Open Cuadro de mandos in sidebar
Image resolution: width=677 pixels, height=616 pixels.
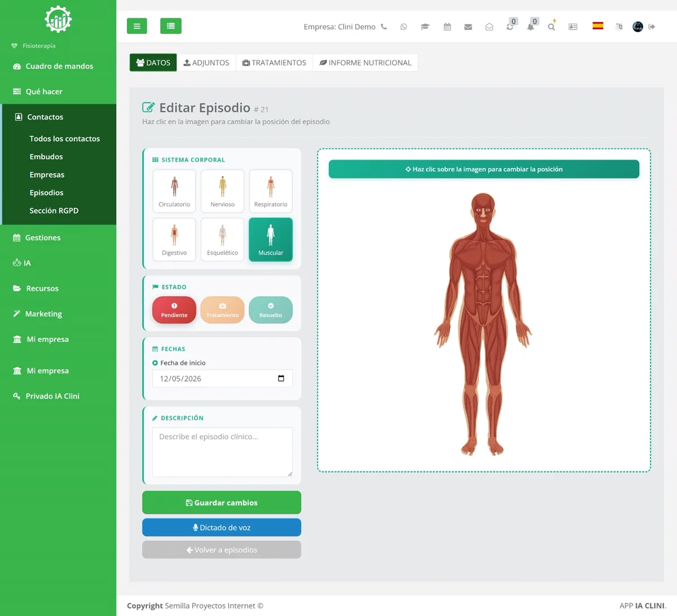point(58,66)
